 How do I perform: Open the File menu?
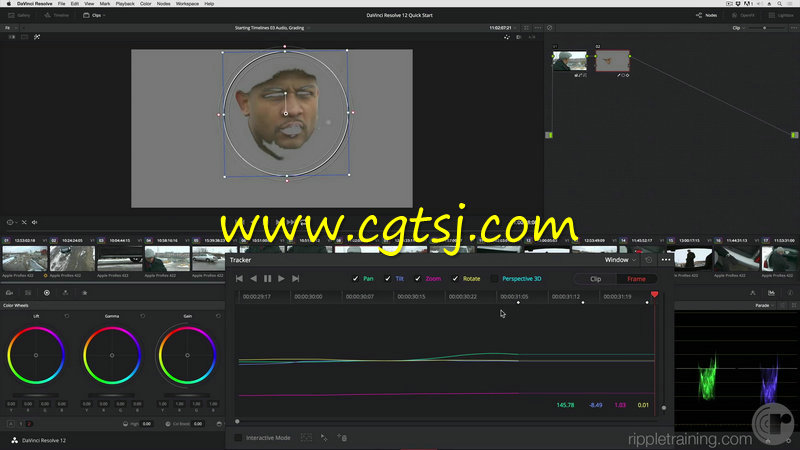coord(61,4)
